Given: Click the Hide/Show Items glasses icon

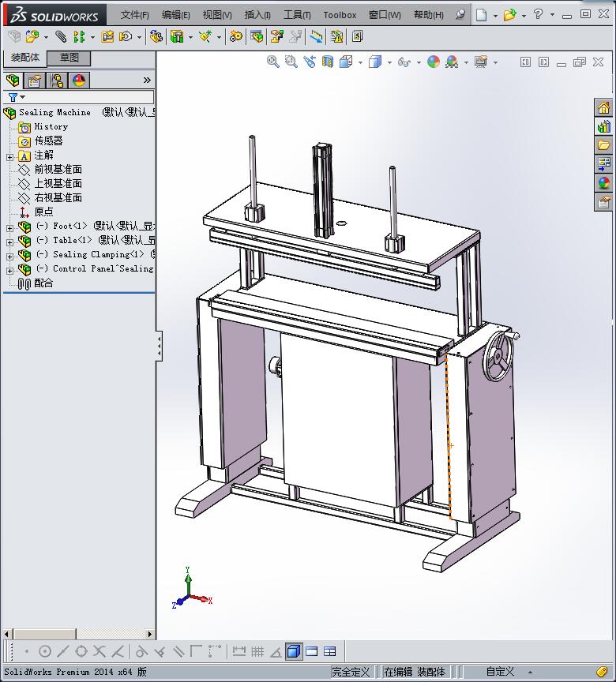Looking at the screenshot, I should point(404,62).
